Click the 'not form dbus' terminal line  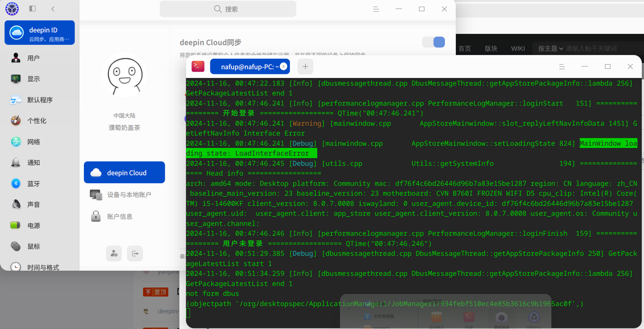213,294
